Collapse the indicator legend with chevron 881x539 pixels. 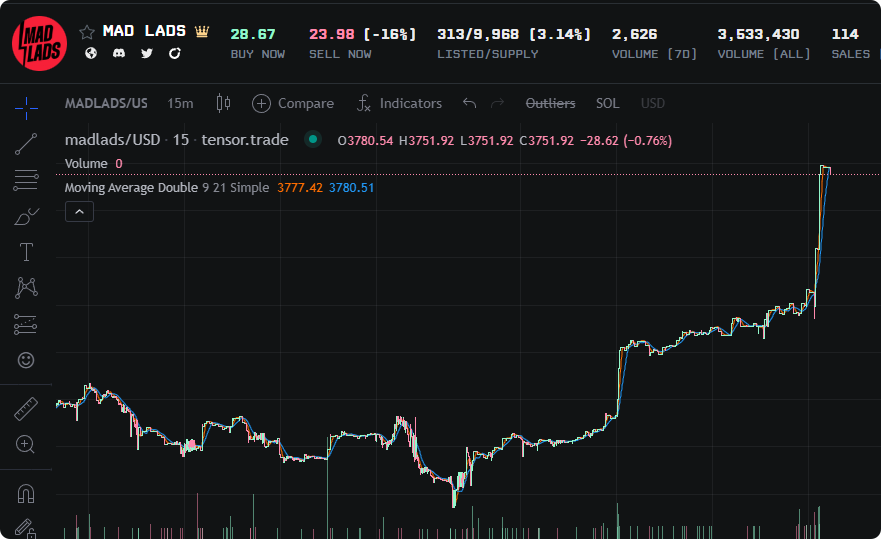click(79, 212)
